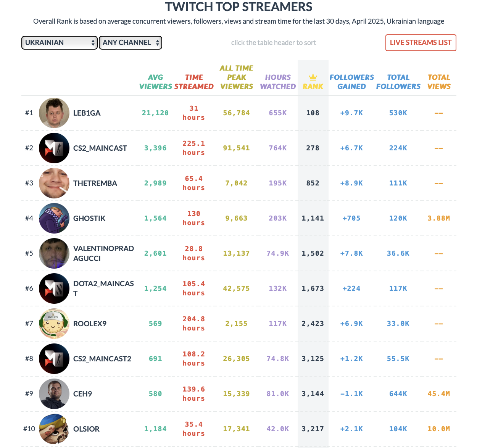The image size is (477, 448).
Task: Click the DOTA2_MAINCAST avatar
Action: (x=54, y=288)
